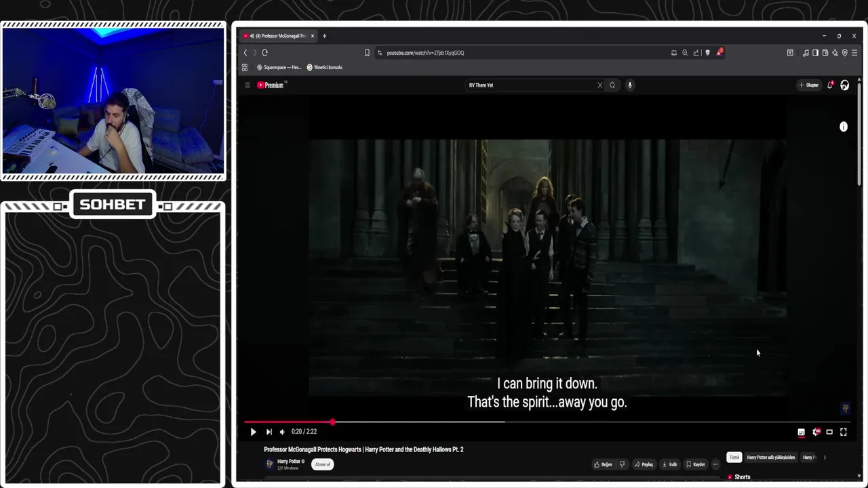Open more actions ellipsis menu
Image resolution: width=868 pixels, height=488 pixels.
715,464
